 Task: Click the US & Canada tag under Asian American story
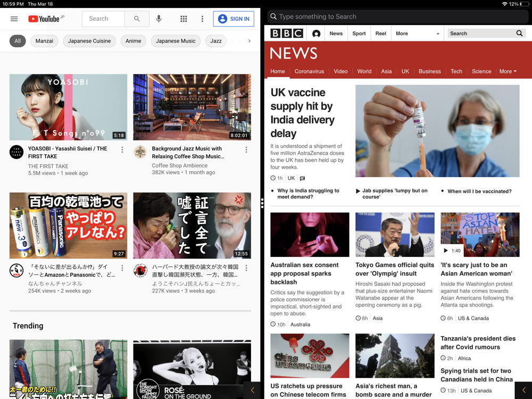(473, 318)
